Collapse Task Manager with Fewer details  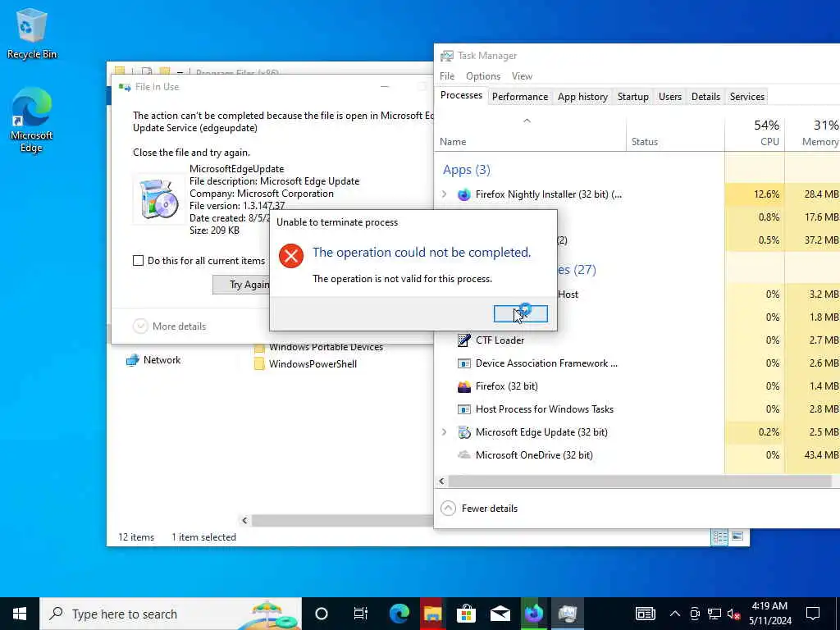click(479, 509)
